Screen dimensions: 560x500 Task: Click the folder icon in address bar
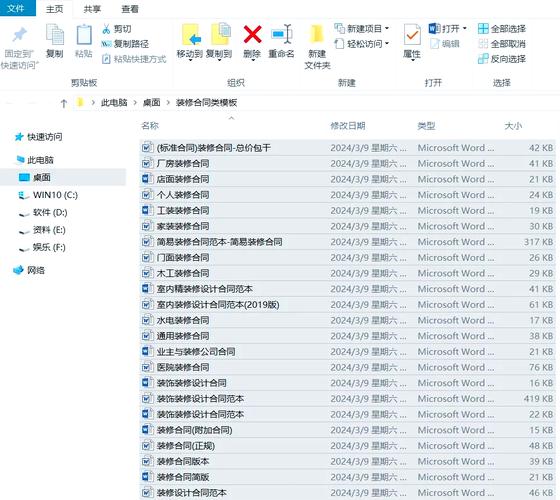tap(80, 103)
